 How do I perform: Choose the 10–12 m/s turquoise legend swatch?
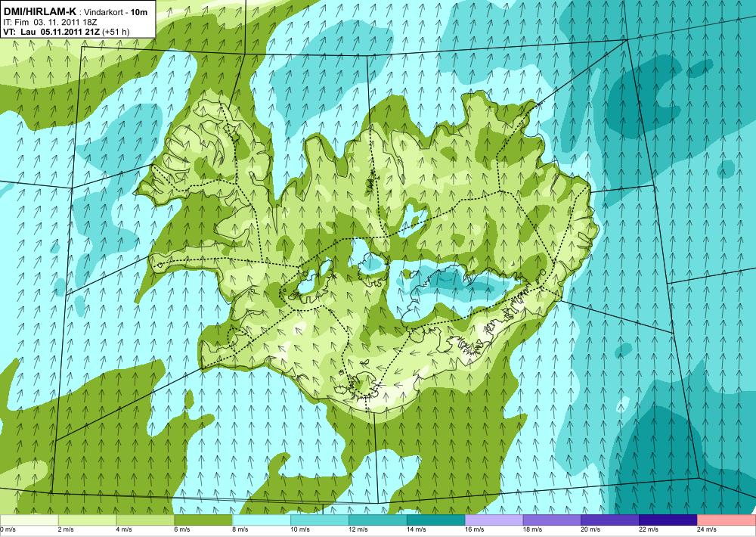(x=320, y=520)
